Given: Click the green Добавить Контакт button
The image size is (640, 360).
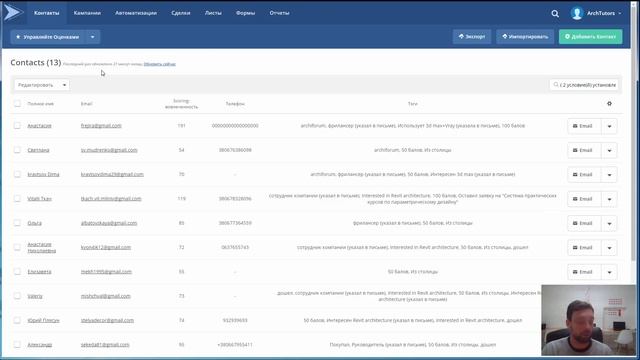Looking at the screenshot, I should pyautogui.click(x=590, y=36).
